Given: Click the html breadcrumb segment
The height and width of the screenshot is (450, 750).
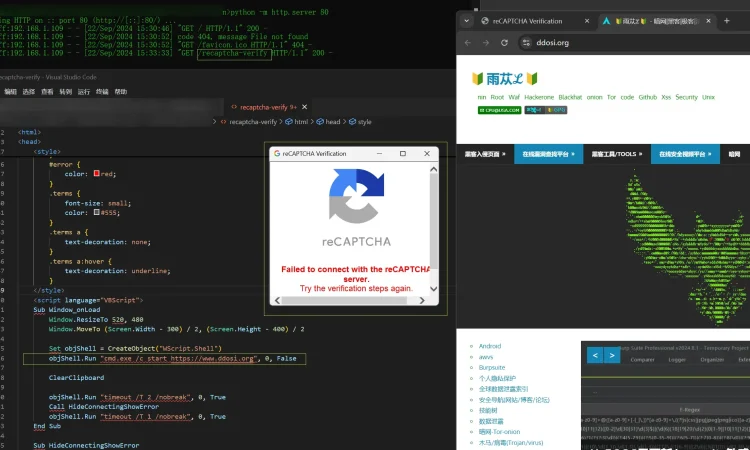Looking at the screenshot, I should click(x=297, y=122).
